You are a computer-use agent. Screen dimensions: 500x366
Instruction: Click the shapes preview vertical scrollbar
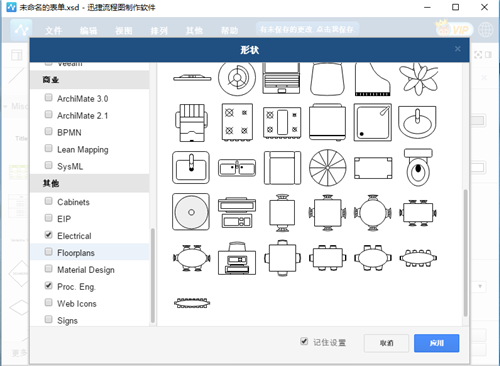point(465,253)
